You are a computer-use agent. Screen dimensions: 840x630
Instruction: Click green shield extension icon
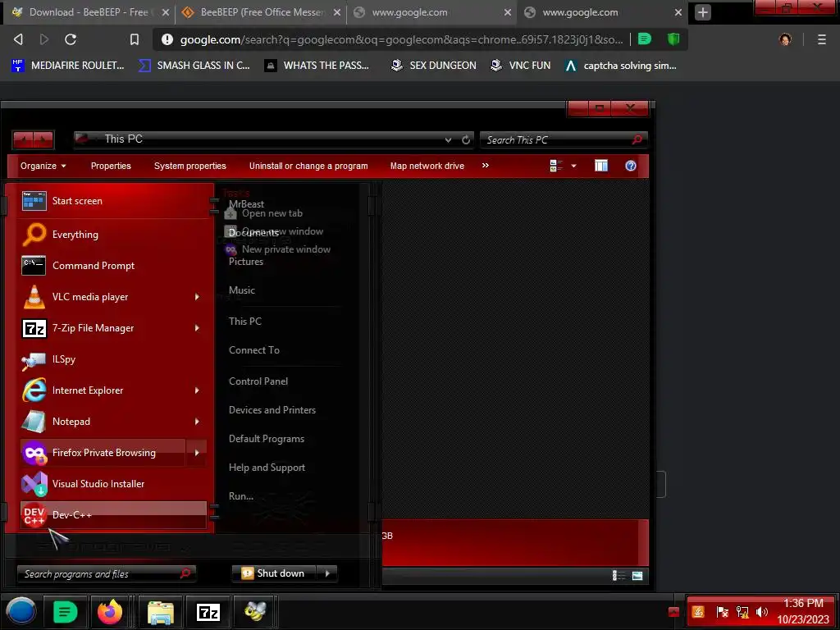pos(673,39)
